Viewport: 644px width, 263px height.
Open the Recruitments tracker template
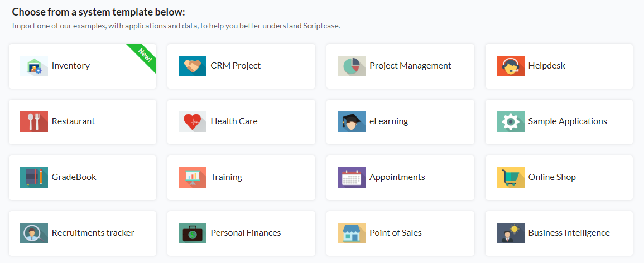pyautogui.click(x=83, y=233)
